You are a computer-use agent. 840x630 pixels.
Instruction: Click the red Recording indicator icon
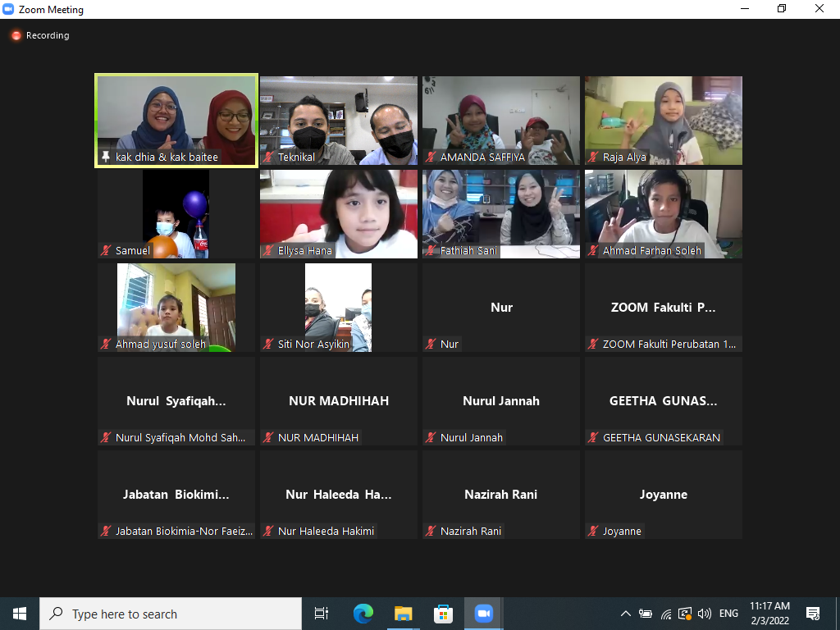tap(16, 36)
